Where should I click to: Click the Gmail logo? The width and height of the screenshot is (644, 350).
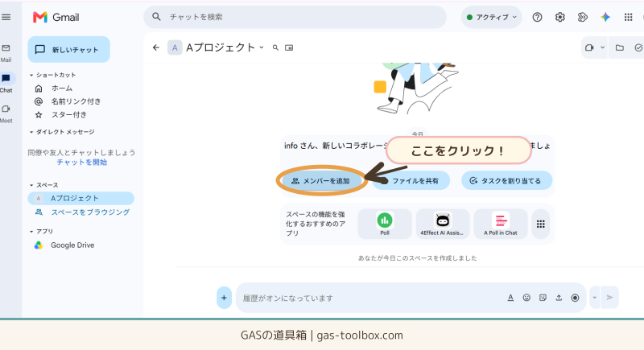tap(56, 17)
